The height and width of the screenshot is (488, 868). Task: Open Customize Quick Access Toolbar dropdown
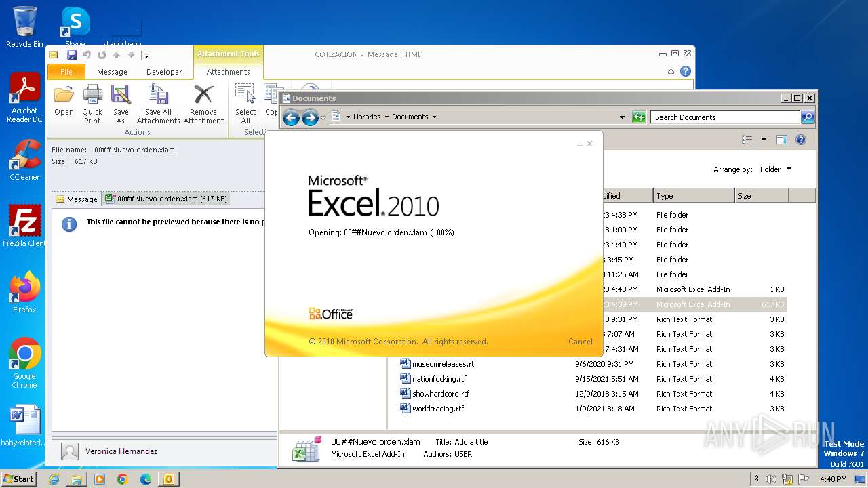coord(146,56)
